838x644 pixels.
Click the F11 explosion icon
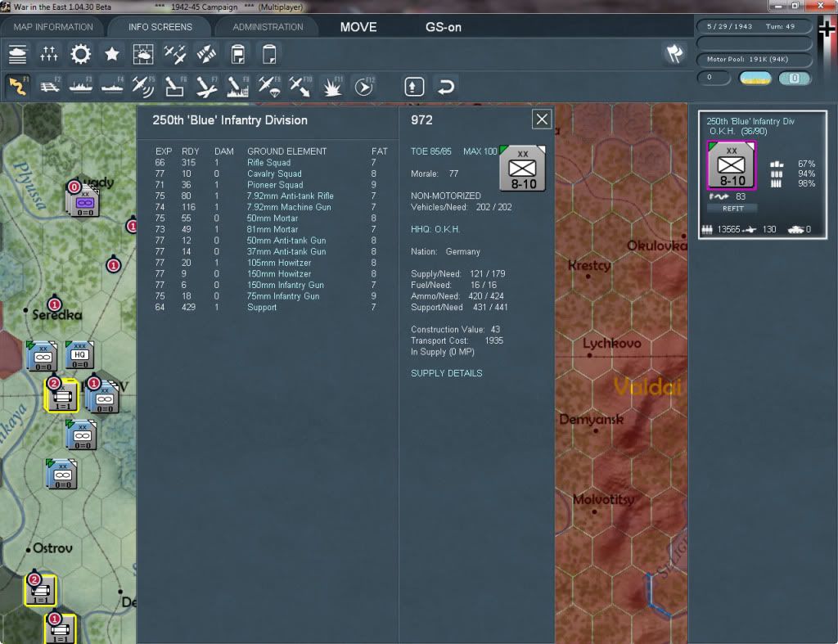(332, 86)
